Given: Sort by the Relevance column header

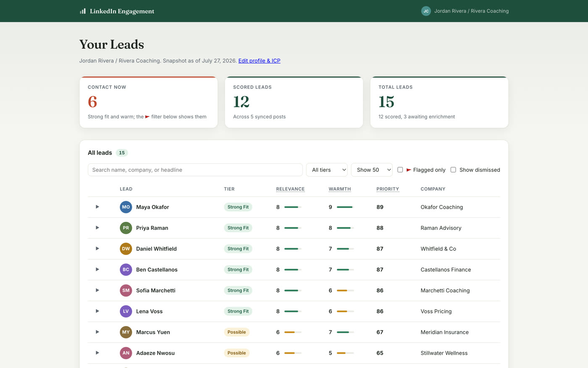Looking at the screenshot, I should (290, 189).
